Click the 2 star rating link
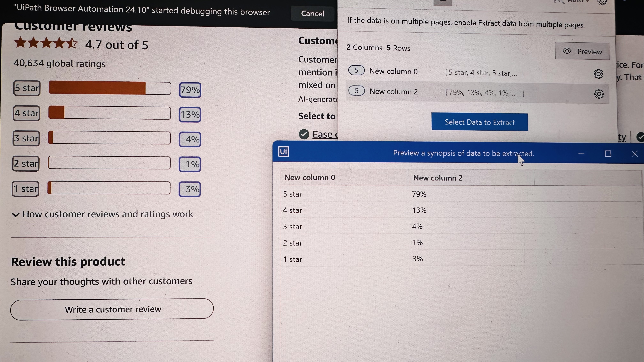644x362 pixels. 26,163
